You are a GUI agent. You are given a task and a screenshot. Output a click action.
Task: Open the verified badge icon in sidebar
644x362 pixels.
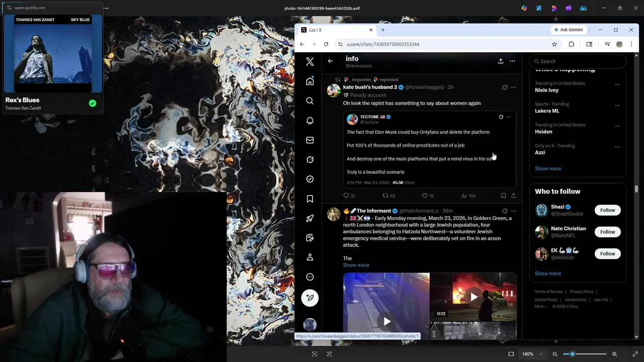[310, 179]
